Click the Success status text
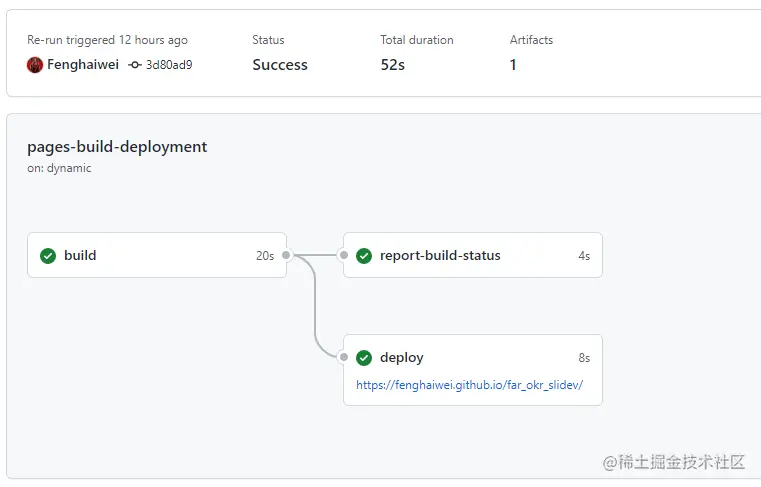761x487 pixels. point(280,65)
